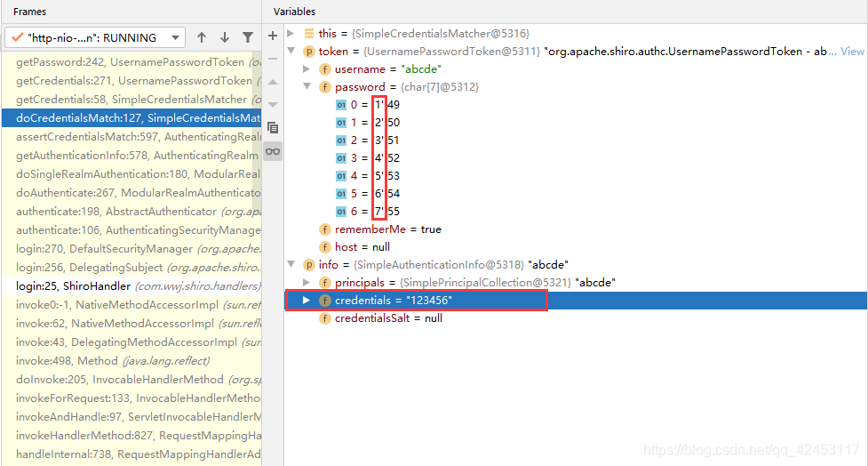
Task: Select frame invoke:62, NativeMethodAccessorImpl
Action: click(131, 324)
